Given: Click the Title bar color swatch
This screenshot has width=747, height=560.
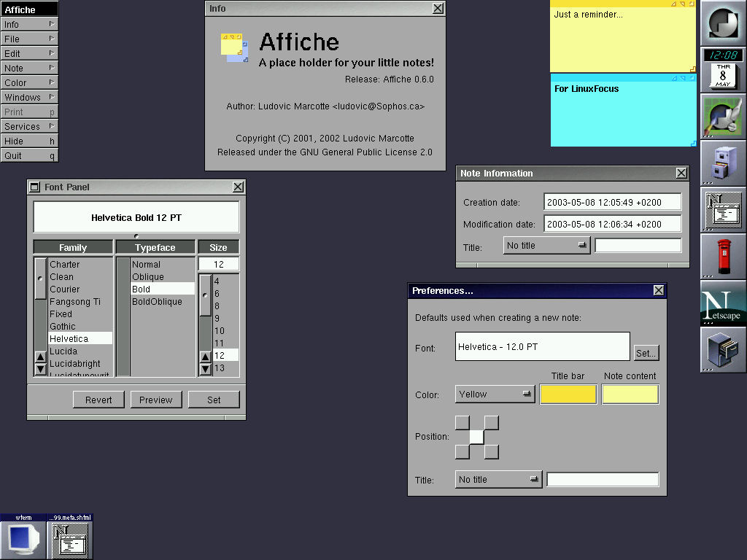Looking at the screenshot, I should tap(568, 394).
